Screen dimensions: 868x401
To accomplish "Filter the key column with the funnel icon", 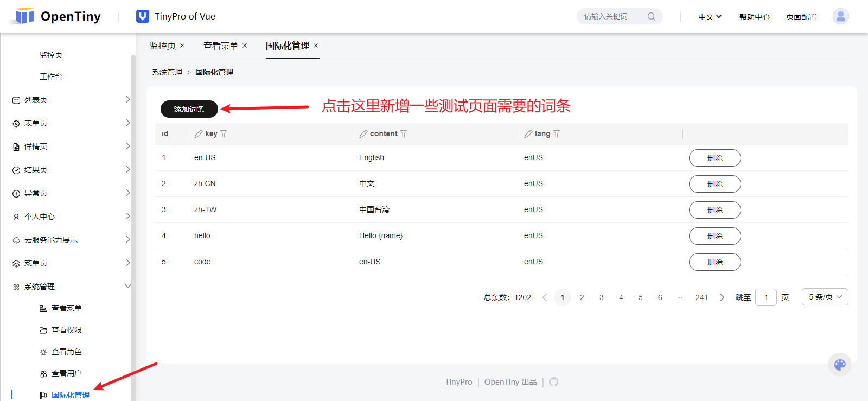I will point(224,134).
